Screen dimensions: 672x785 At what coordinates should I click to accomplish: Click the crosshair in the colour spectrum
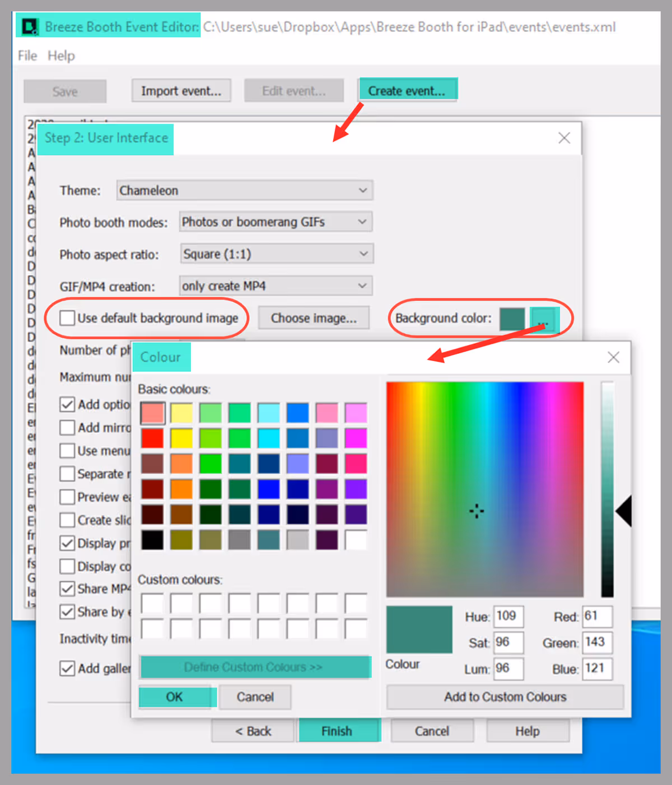pyautogui.click(x=477, y=511)
